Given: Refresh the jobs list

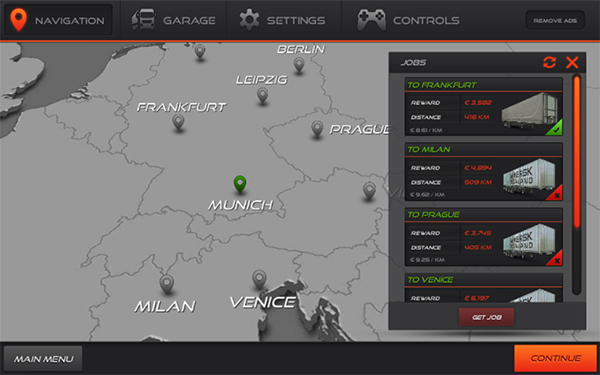Looking at the screenshot, I should point(549,62).
